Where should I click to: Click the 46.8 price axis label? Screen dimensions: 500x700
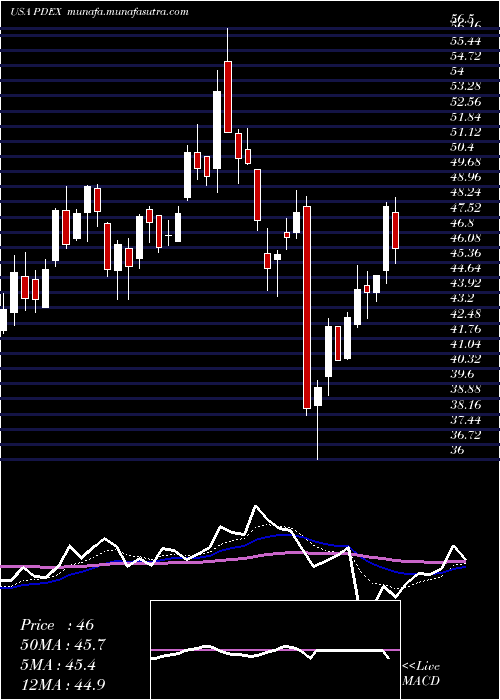point(463,223)
